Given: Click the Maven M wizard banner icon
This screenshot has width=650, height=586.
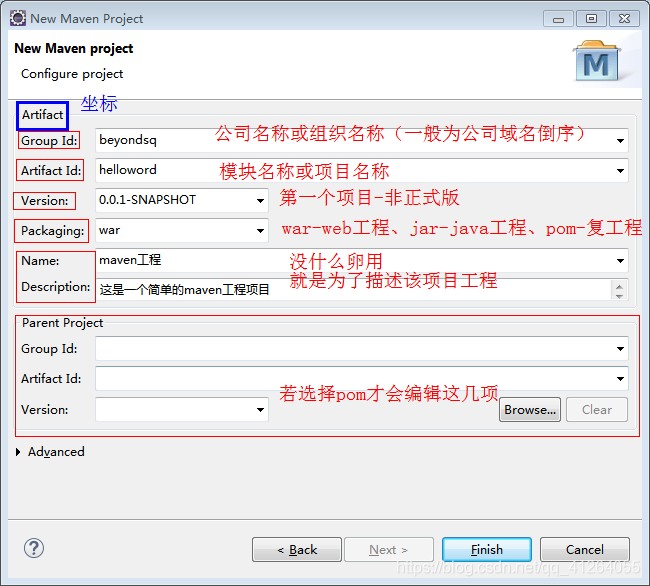Looking at the screenshot, I should pyautogui.click(x=597, y=61).
